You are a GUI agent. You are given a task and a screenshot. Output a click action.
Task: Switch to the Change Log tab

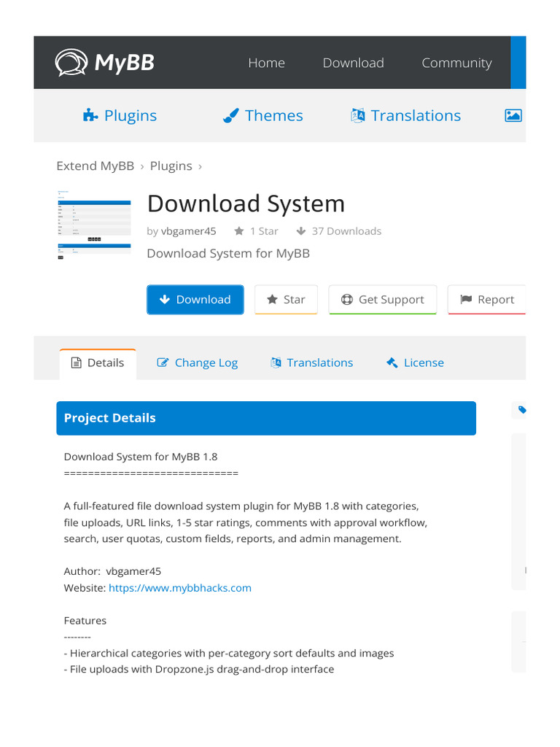point(197,363)
